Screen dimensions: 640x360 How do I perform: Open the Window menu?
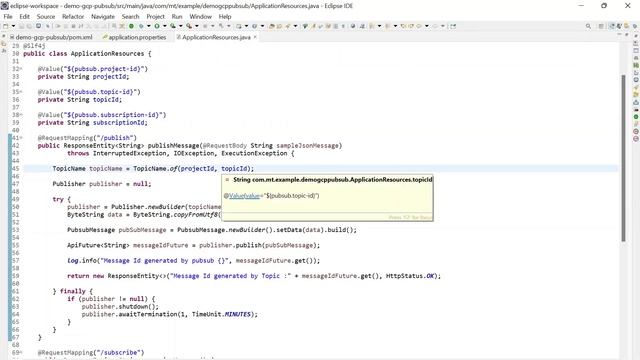click(x=200, y=16)
